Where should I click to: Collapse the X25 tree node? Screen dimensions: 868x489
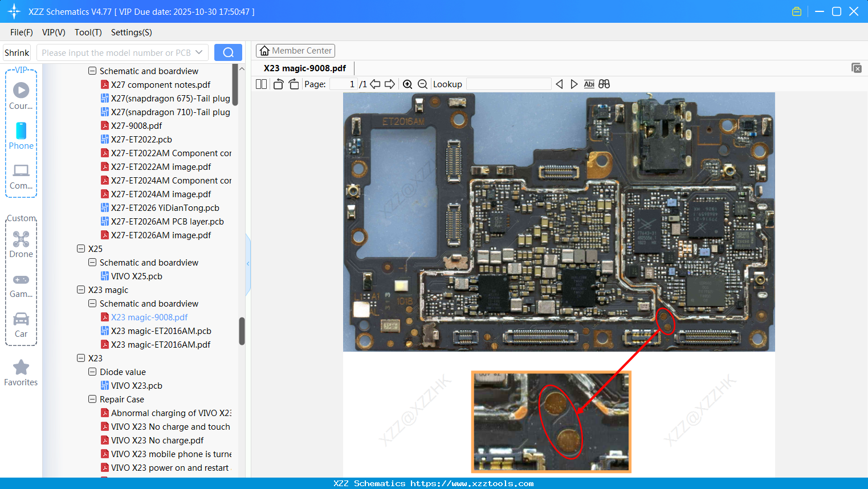(x=81, y=249)
